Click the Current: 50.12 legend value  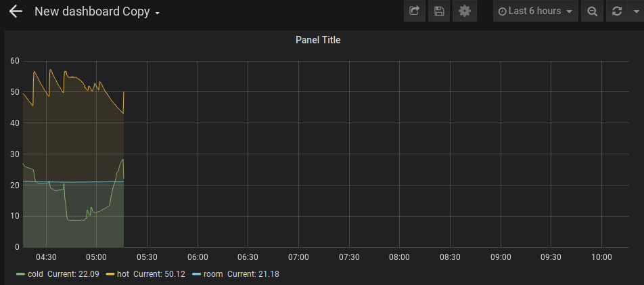pyautogui.click(x=160, y=274)
